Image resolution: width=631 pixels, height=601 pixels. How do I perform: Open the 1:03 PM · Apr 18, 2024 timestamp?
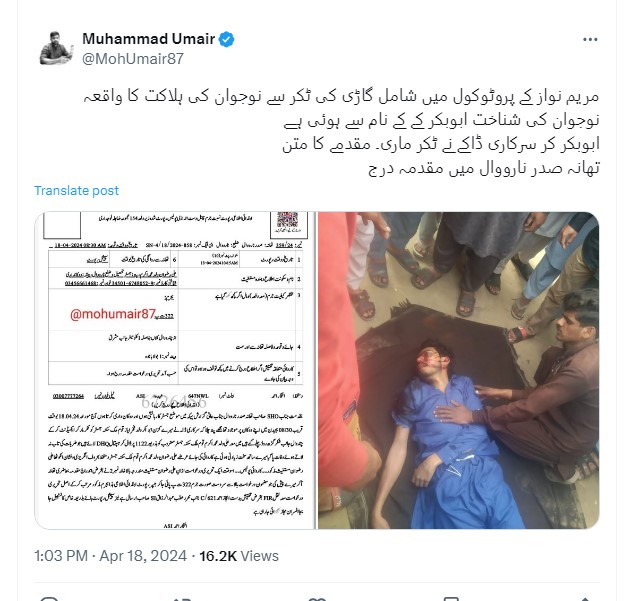pos(110,556)
